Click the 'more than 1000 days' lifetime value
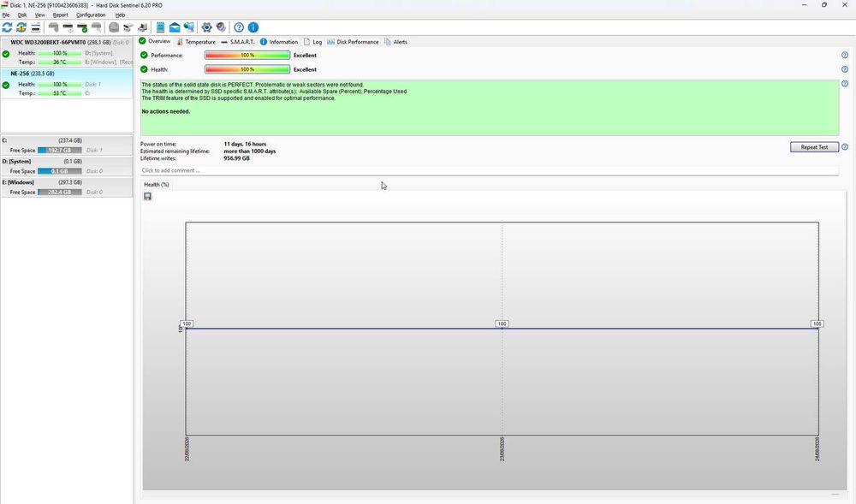Screen dimensions: 856x504 pos(249,151)
